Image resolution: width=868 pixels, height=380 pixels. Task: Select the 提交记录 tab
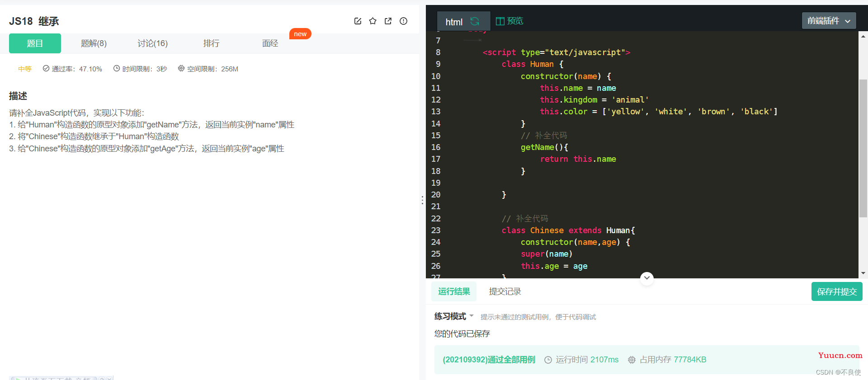point(505,291)
